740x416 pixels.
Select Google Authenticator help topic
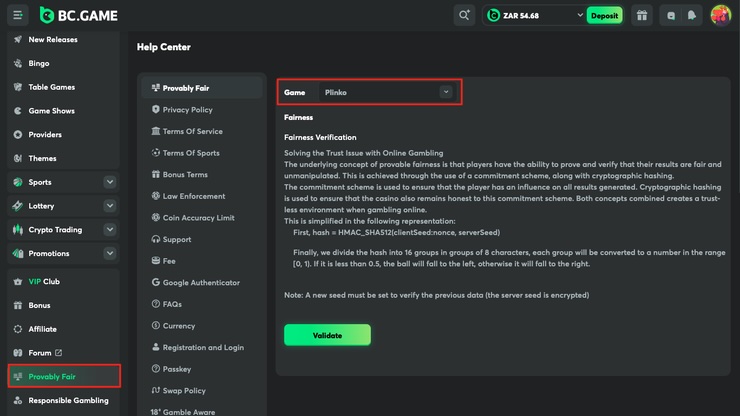pyautogui.click(x=200, y=283)
